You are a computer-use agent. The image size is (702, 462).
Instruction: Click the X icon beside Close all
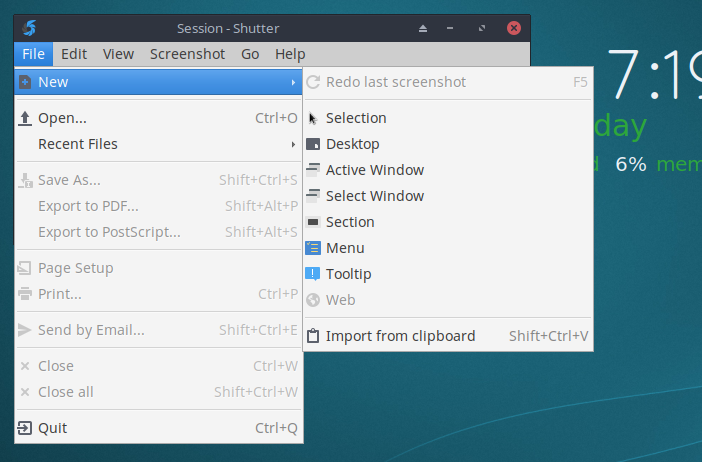25,392
